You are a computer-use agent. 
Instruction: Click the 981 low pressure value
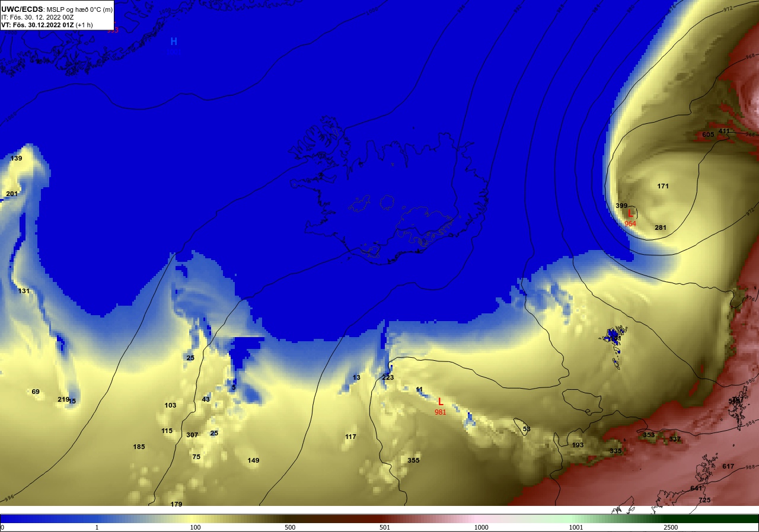point(441,412)
